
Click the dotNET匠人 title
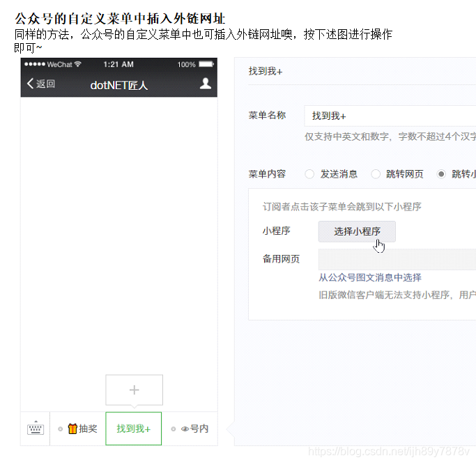[119, 85]
